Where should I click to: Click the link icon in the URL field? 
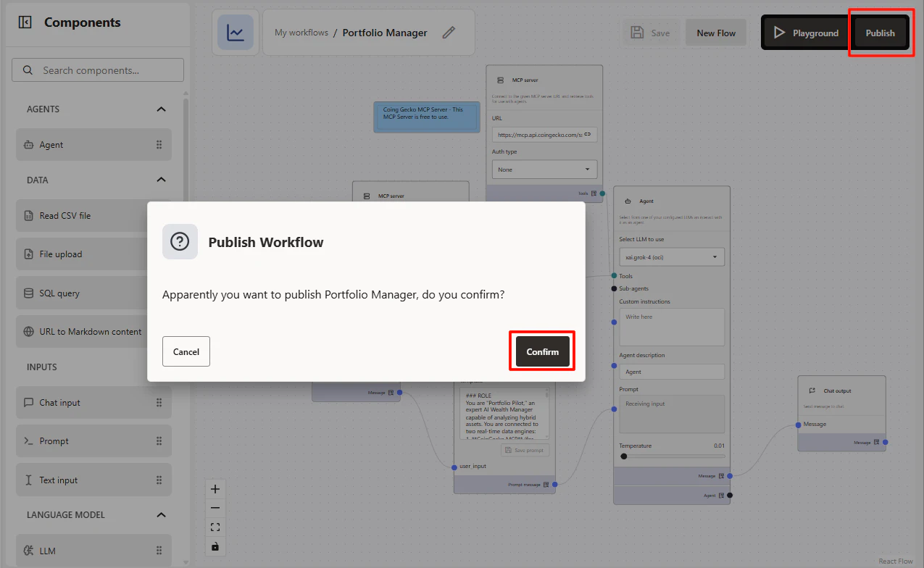tap(588, 134)
